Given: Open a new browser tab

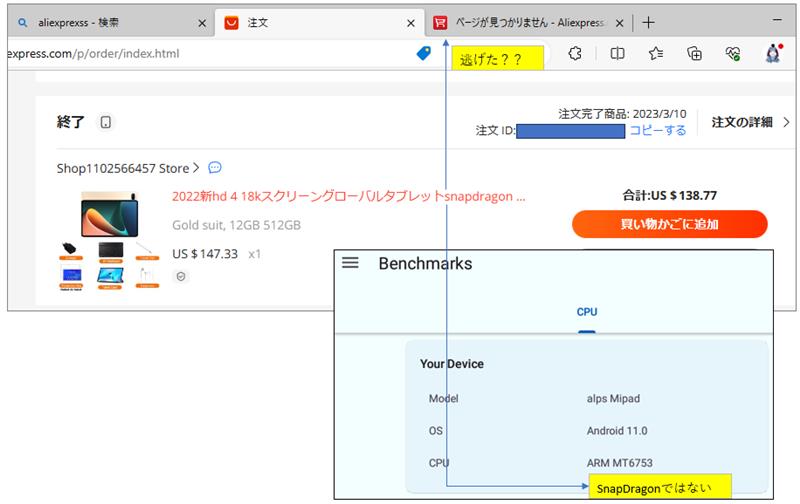Looking at the screenshot, I should tap(648, 22).
